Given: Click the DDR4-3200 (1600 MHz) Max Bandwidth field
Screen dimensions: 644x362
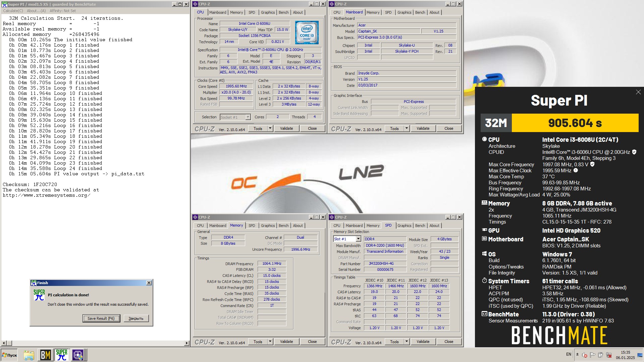Looking at the screenshot, I should (x=385, y=245).
